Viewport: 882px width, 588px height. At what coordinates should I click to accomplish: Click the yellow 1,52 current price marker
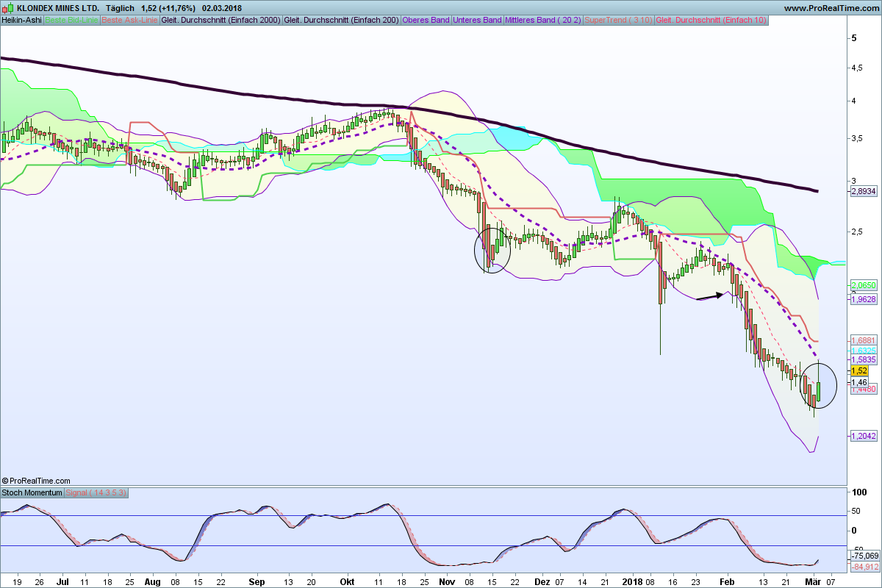pos(860,372)
